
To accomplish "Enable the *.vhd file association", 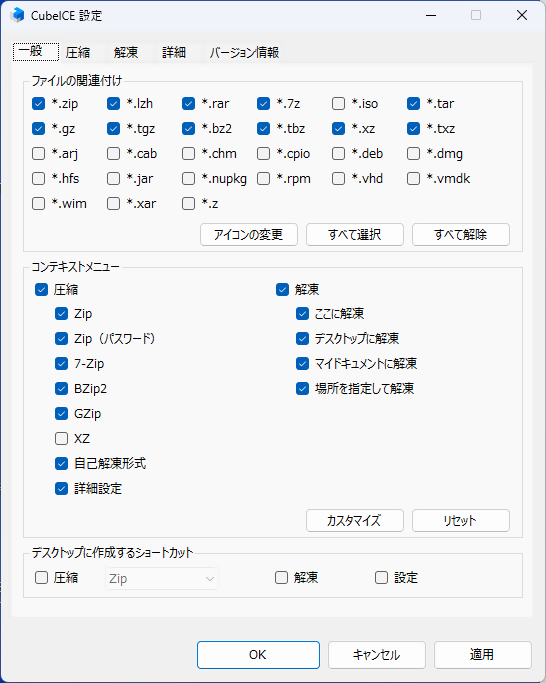I will pos(338,179).
